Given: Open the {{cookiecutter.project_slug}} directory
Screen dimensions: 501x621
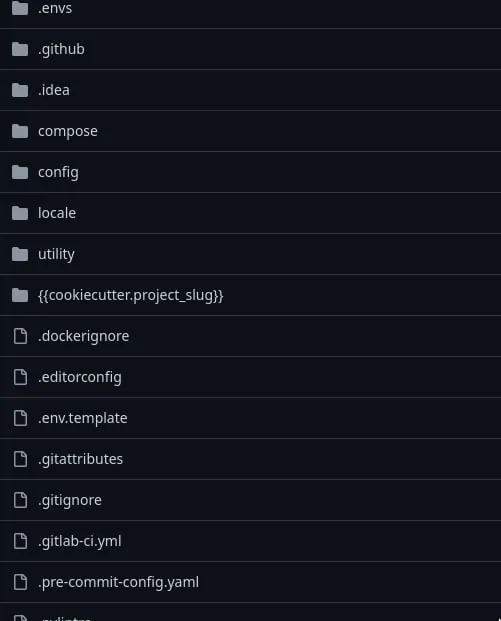Looking at the screenshot, I should [x=131, y=295].
